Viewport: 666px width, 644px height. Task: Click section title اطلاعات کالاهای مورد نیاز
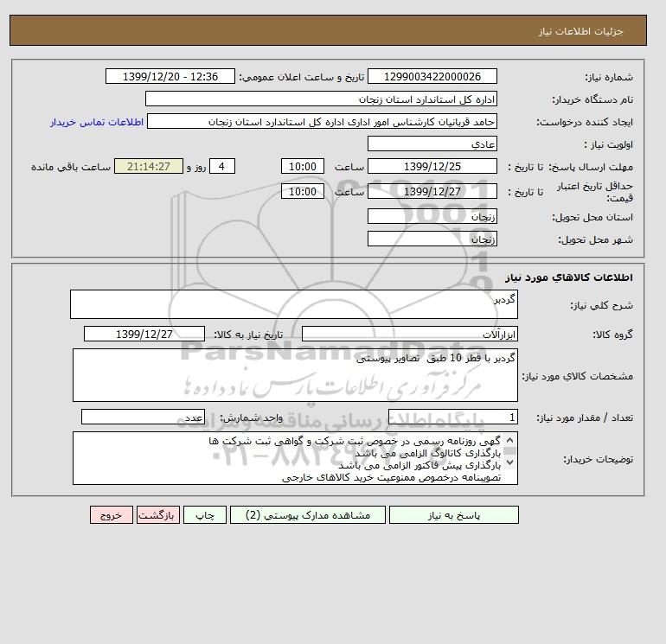569,277
